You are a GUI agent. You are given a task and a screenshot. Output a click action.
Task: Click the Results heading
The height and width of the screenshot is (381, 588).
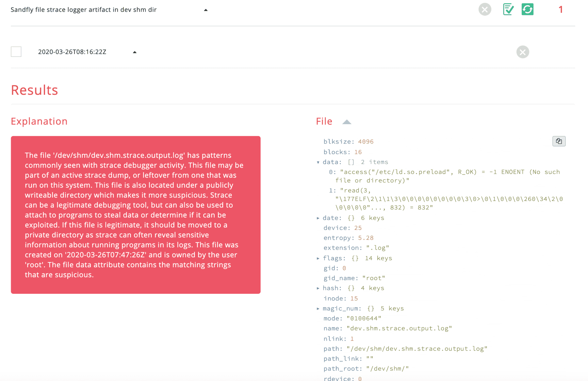pyautogui.click(x=34, y=90)
